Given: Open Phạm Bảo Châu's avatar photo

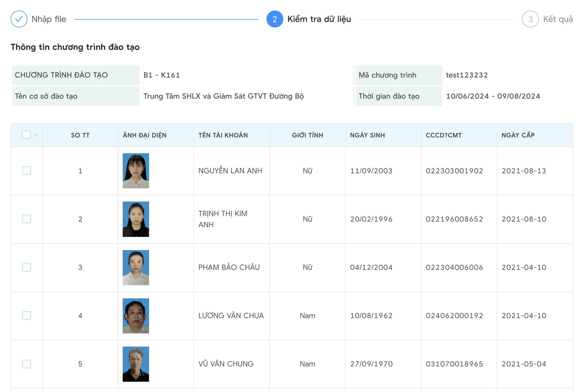Looking at the screenshot, I should pos(136,267).
